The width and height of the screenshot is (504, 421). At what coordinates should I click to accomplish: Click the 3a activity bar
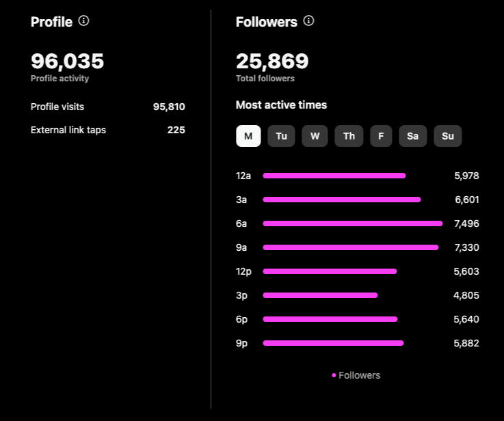click(342, 200)
